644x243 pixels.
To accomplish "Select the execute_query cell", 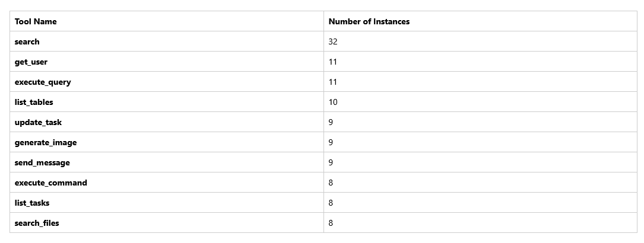I will point(43,82).
